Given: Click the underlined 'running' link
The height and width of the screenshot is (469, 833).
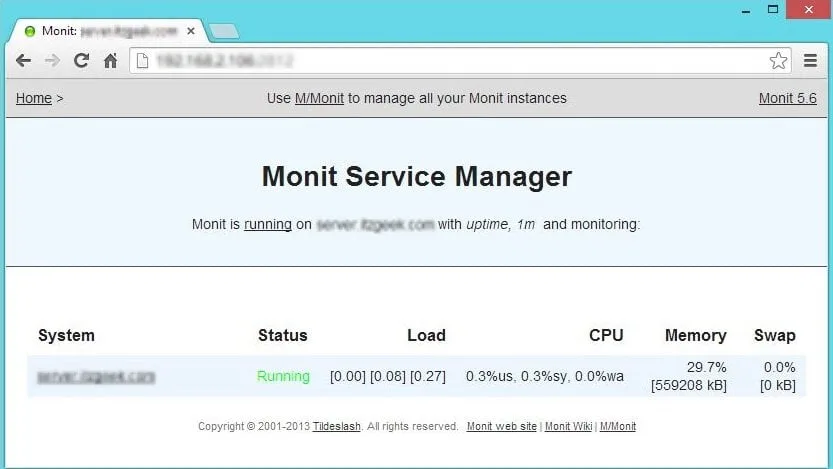Looking at the screenshot, I should (268, 224).
